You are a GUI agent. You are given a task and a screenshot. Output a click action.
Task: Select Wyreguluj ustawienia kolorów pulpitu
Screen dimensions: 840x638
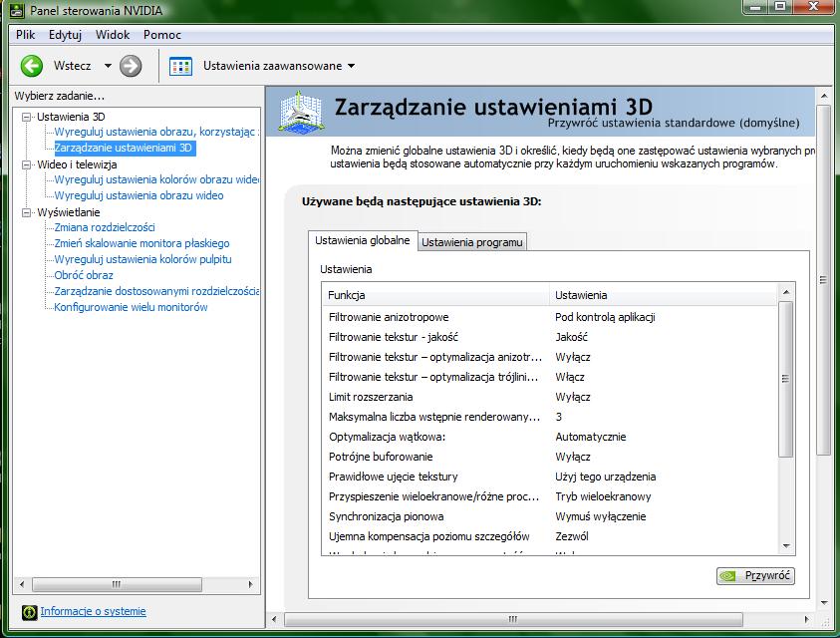143,259
